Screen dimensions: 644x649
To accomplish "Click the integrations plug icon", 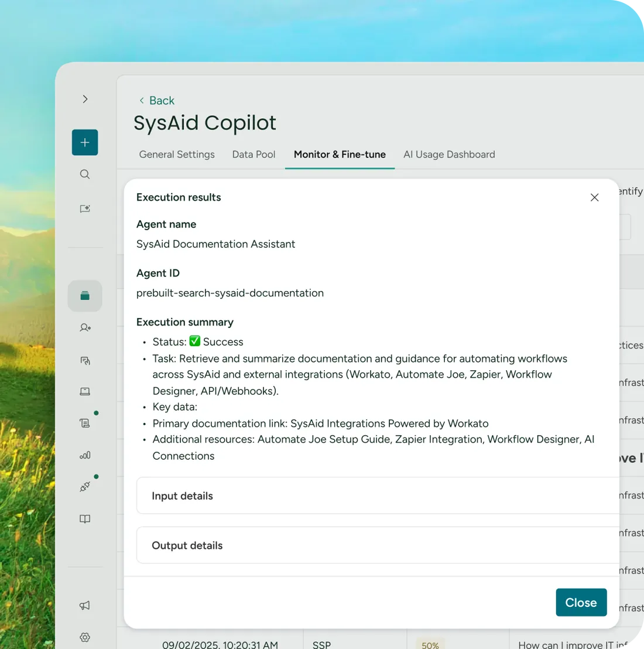I will coord(85,487).
